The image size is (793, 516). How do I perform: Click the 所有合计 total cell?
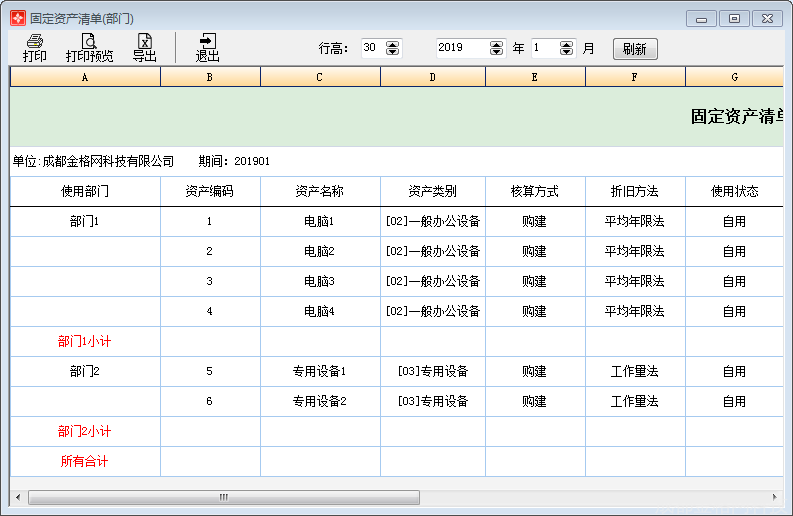(x=85, y=462)
